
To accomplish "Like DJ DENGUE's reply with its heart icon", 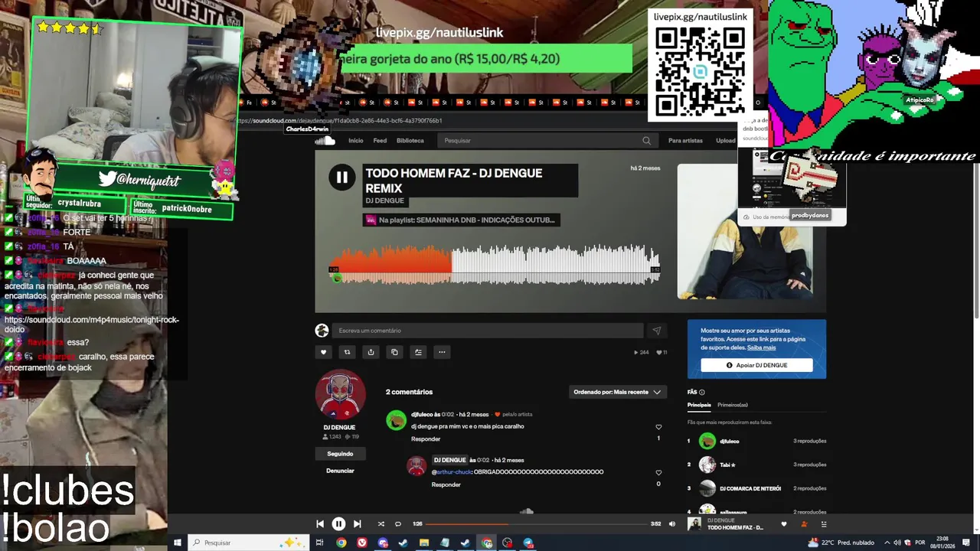I will 658,473.
